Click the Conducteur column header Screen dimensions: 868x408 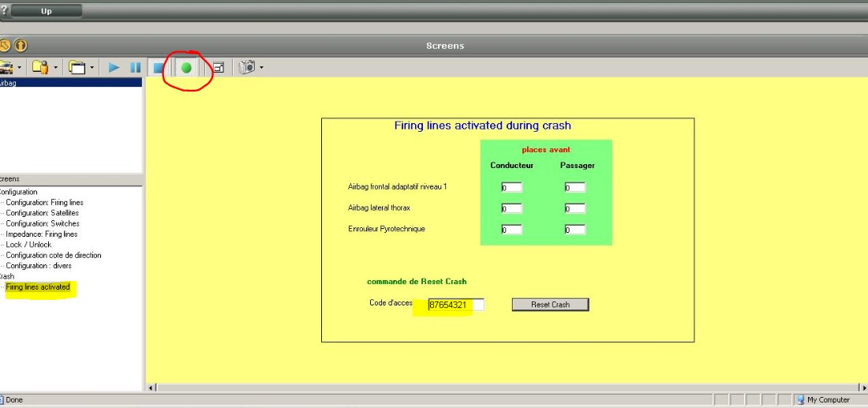(511, 165)
